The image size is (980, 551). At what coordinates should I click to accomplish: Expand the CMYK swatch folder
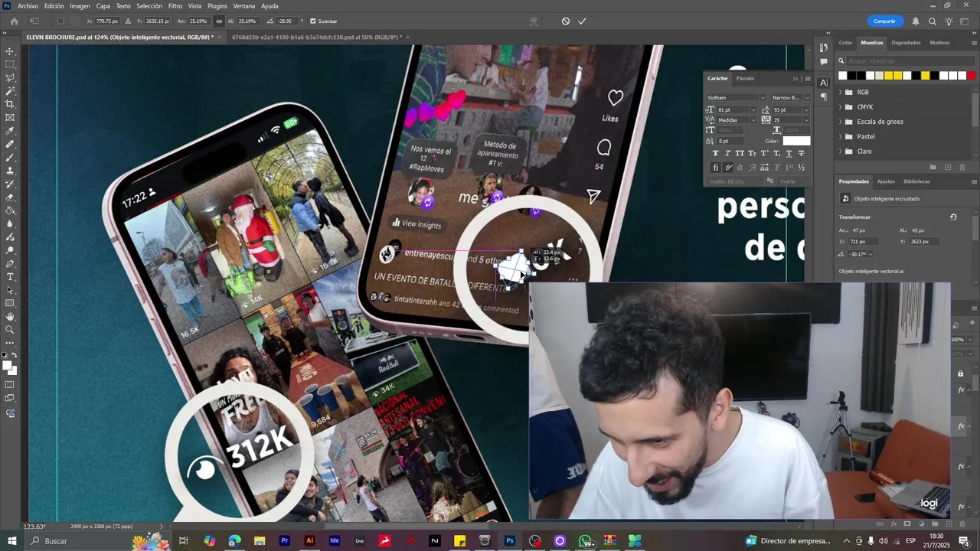(x=841, y=107)
